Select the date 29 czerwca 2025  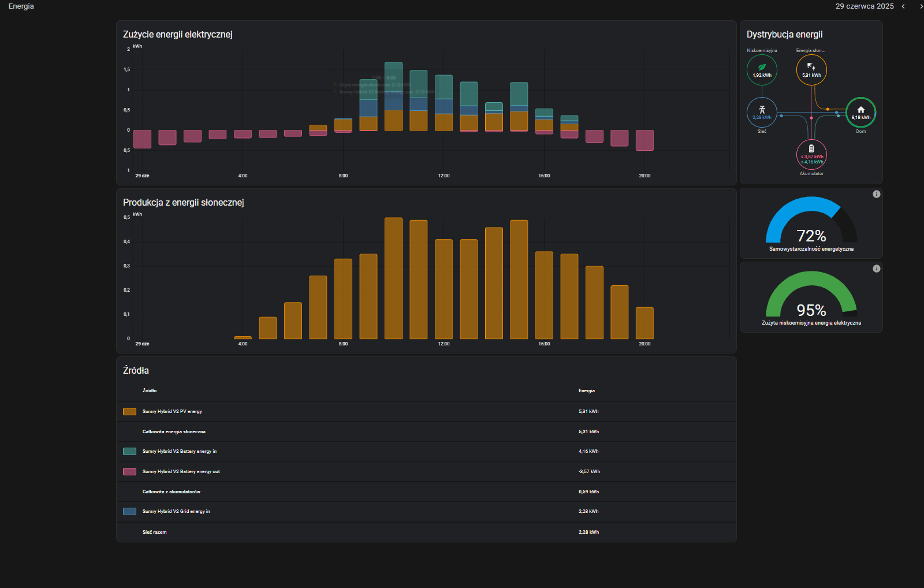pos(865,6)
